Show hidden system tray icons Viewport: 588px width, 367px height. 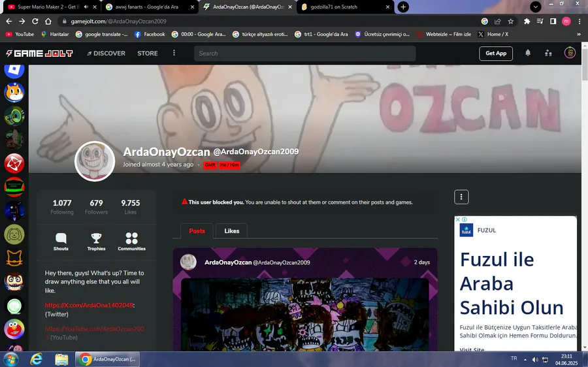(x=525, y=360)
